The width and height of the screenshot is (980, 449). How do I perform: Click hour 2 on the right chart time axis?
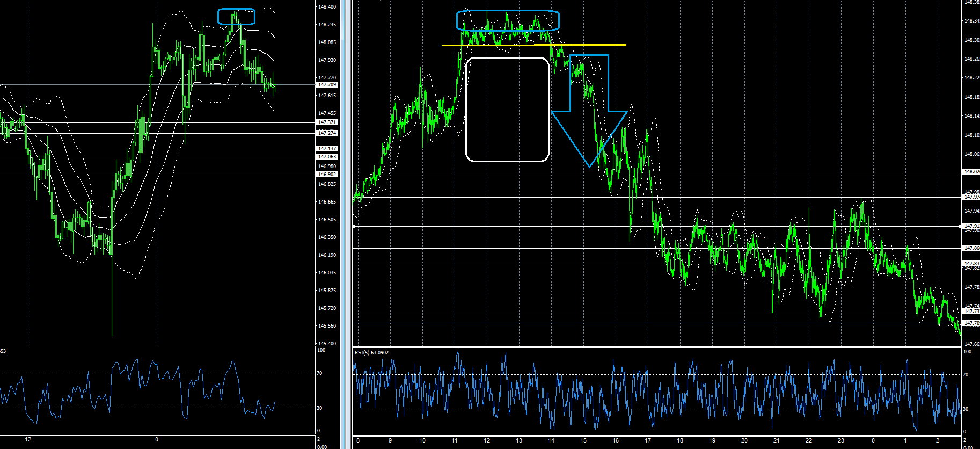[938, 440]
